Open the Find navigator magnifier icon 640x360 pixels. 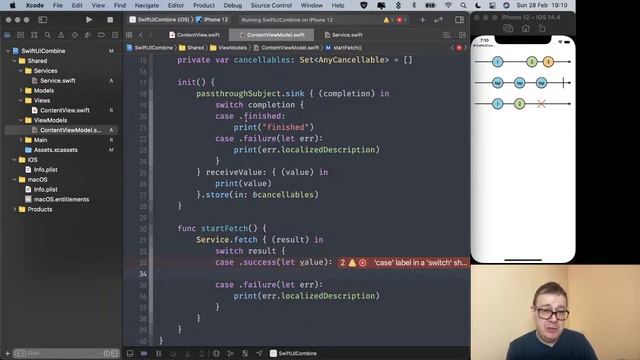pyautogui.click(x=48, y=35)
